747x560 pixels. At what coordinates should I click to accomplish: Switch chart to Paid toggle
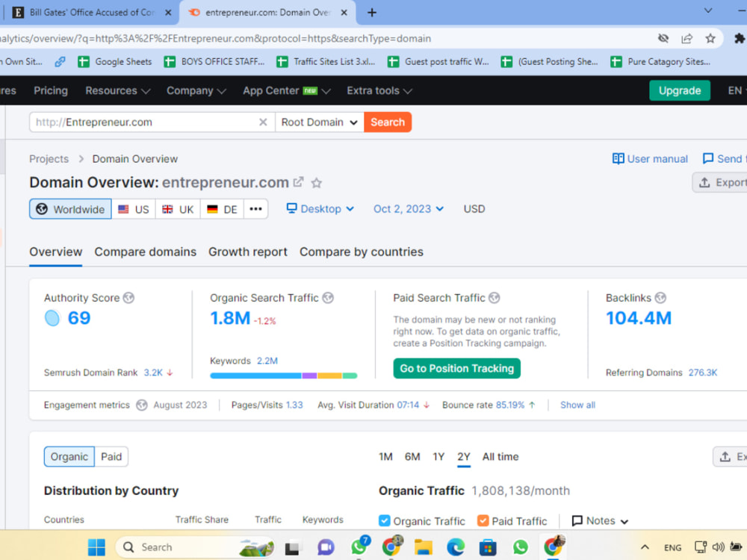click(111, 457)
